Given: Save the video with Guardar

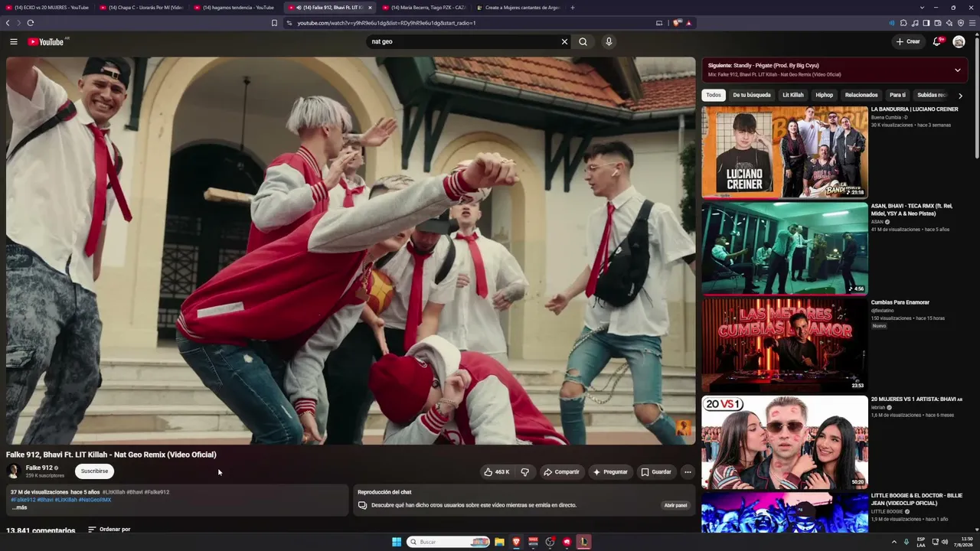Looking at the screenshot, I should (x=656, y=472).
